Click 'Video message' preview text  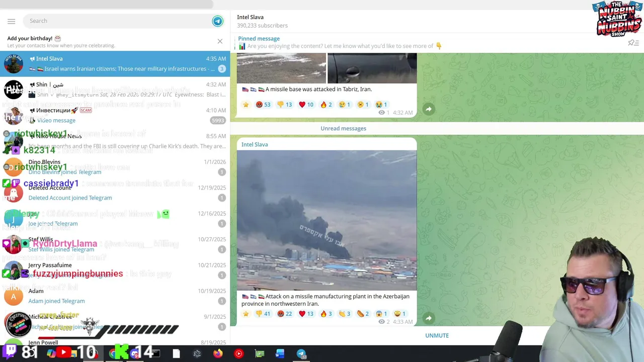coord(56,120)
